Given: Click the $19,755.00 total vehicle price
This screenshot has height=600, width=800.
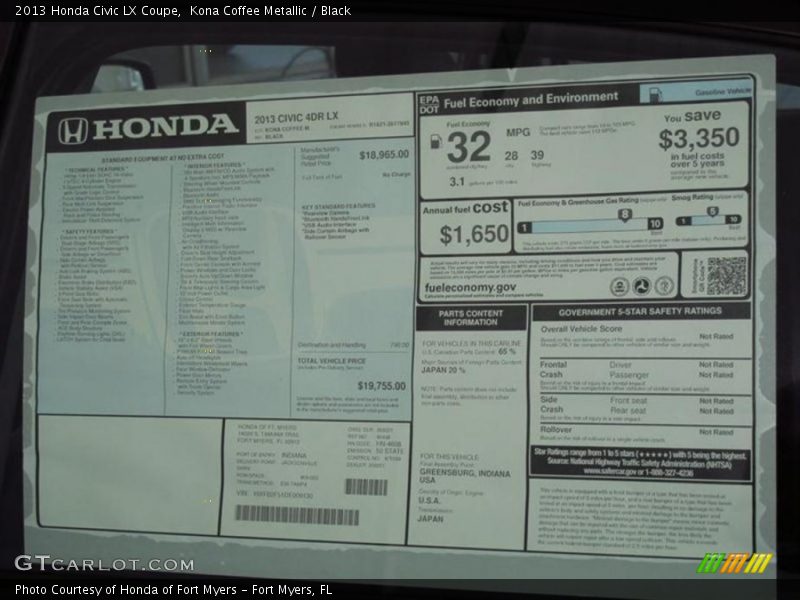Looking at the screenshot, I should click(381, 386).
